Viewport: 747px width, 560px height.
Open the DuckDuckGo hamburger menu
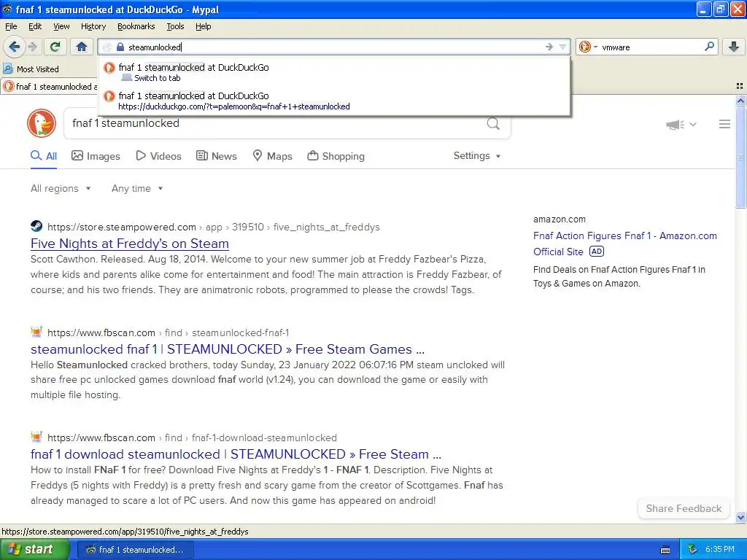724,124
